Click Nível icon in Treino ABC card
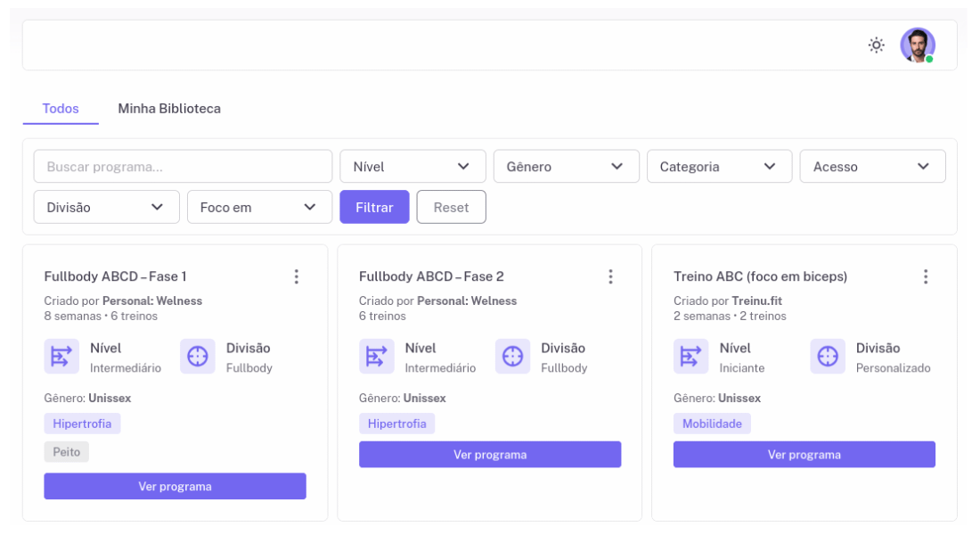 (x=690, y=357)
